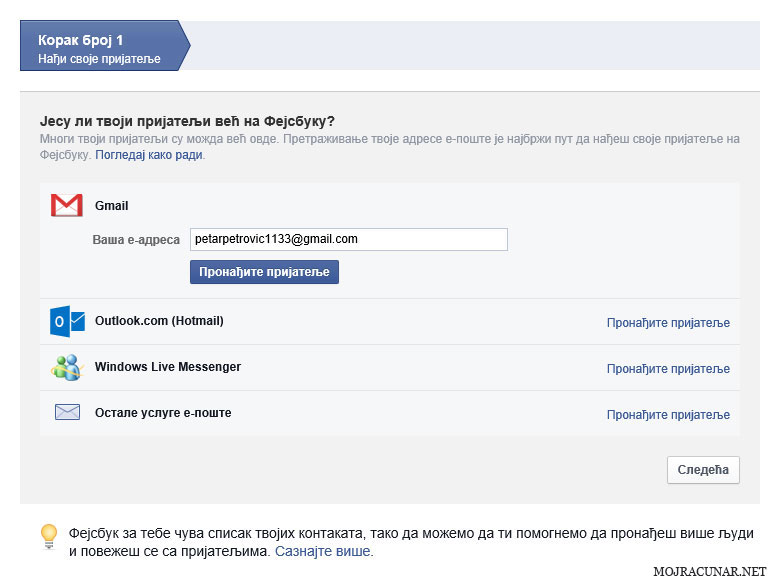Click the Windows Live Messenger people icon
The width and height of the screenshot is (780, 585).
[x=67, y=367]
